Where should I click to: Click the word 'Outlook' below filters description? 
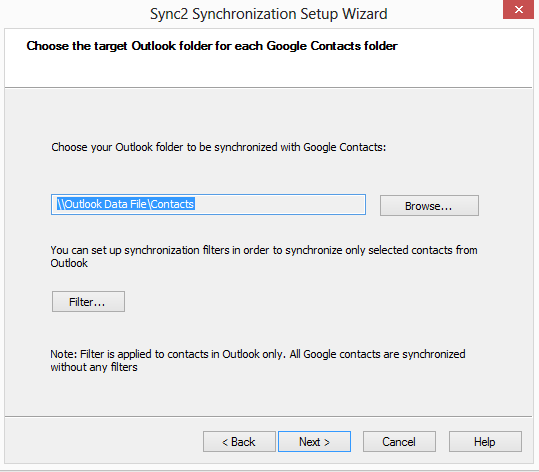click(x=69, y=263)
